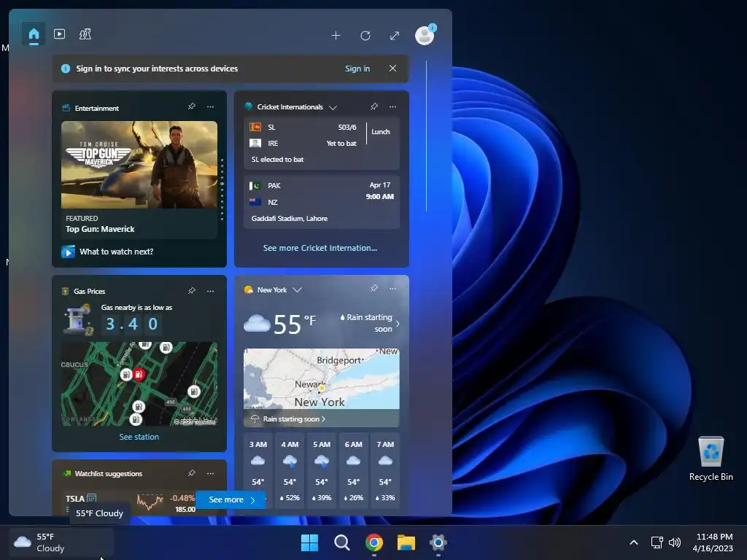See more Cricket Internationals link
The height and width of the screenshot is (560, 747).
click(320, 248)
